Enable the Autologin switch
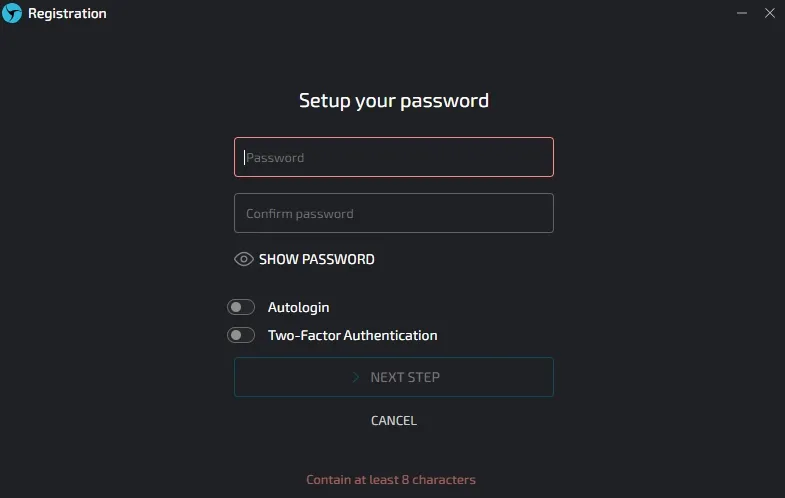785x498 pixels. click(x=241, y=307)
